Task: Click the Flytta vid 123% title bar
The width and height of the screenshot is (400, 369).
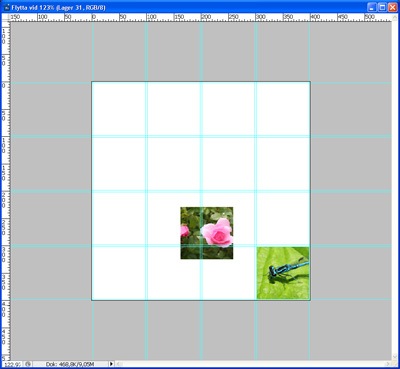Action: pos(59,7)
